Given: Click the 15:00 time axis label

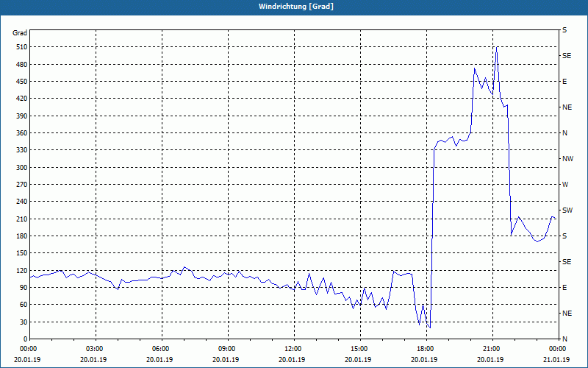Looking at the screenshot, I should tap(360, 349).
